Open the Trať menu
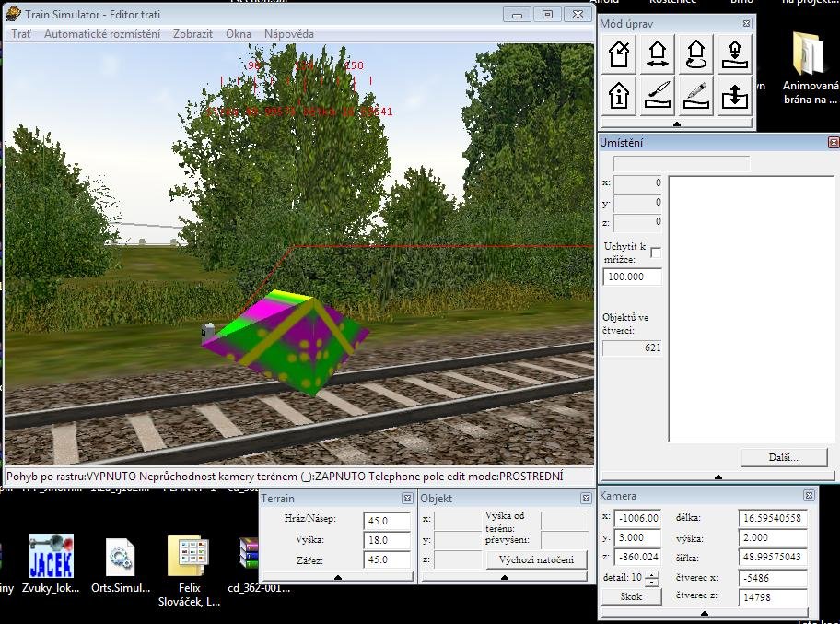 pos(21,34)
